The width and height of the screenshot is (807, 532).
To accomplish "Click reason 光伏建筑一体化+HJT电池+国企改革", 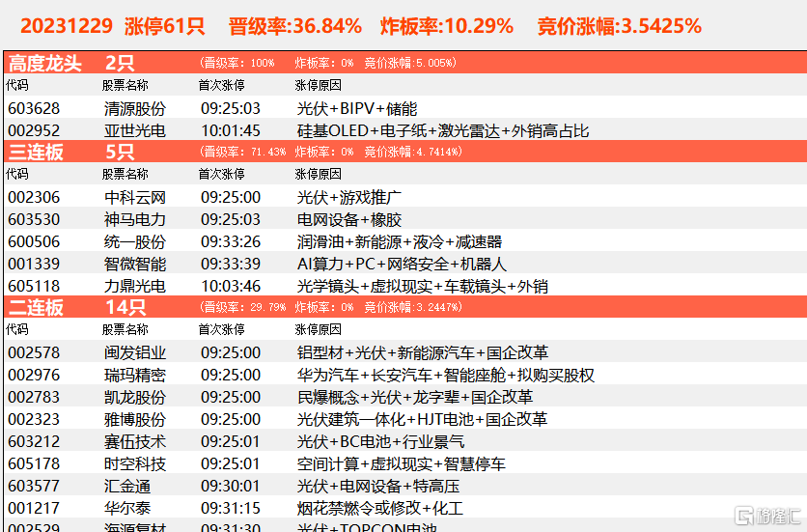I will click(x=422, y=419).
